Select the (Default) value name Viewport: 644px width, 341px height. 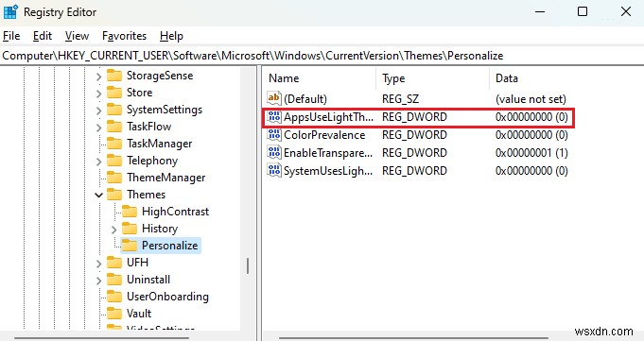pyautogui.click(x=305, y=99)
